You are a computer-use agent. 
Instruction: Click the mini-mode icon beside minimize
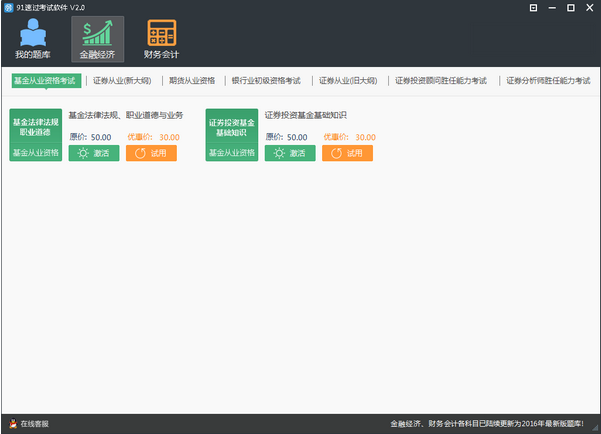coord(533,8)
